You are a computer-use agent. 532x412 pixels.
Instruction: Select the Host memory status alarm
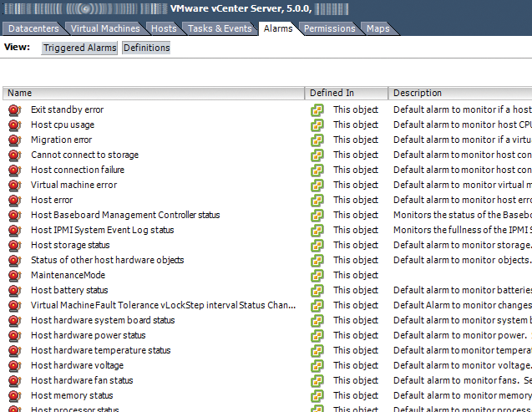(72, 395)
